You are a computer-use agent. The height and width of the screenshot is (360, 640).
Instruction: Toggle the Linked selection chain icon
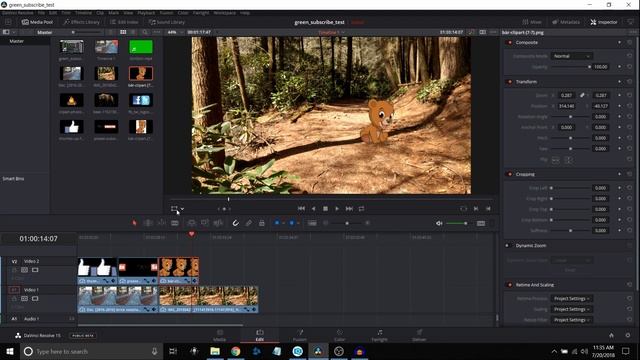coord(249,223)
